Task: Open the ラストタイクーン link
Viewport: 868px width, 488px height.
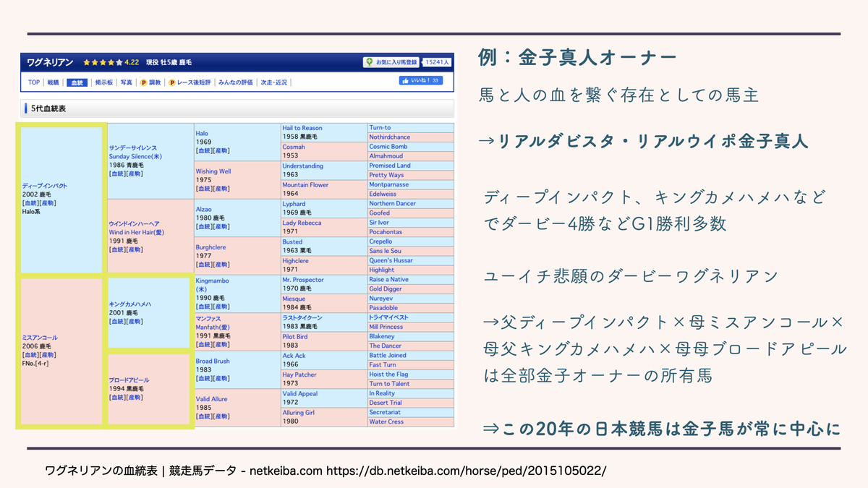Action: (302, 317)
